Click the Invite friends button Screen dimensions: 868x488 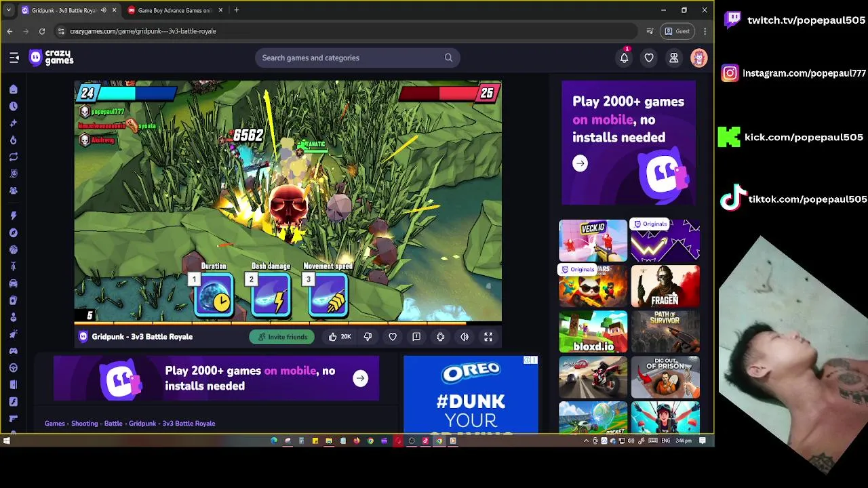(282, 337)
